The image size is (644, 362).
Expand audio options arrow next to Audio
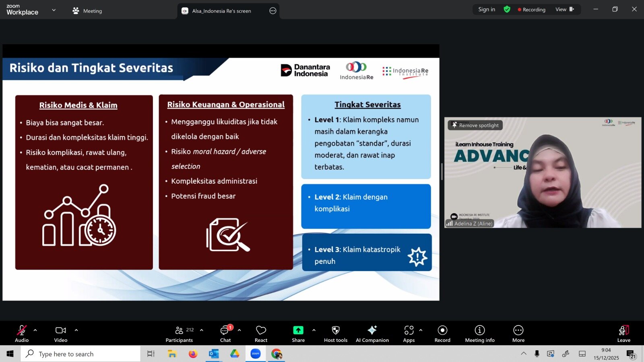(x=35, y=330)
